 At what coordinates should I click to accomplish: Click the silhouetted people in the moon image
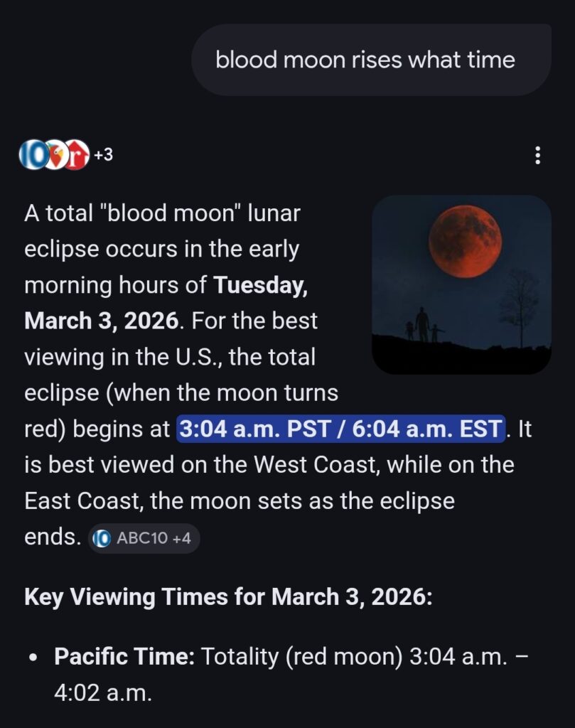tap(424, 326)
